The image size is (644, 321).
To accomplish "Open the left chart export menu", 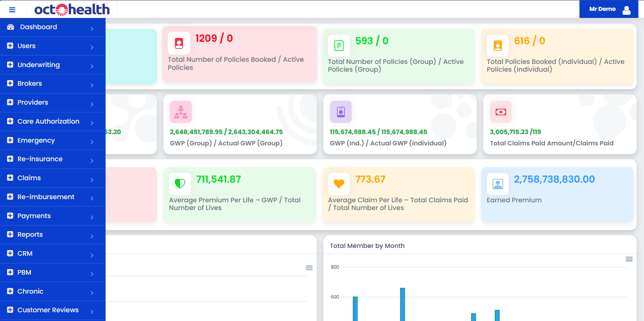I will (309, 267).
